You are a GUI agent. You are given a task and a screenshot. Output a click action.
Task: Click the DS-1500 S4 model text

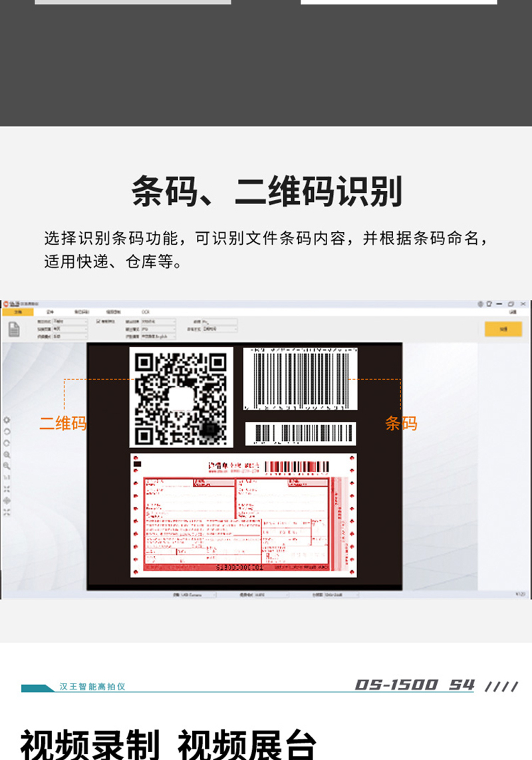pos(415,685)
